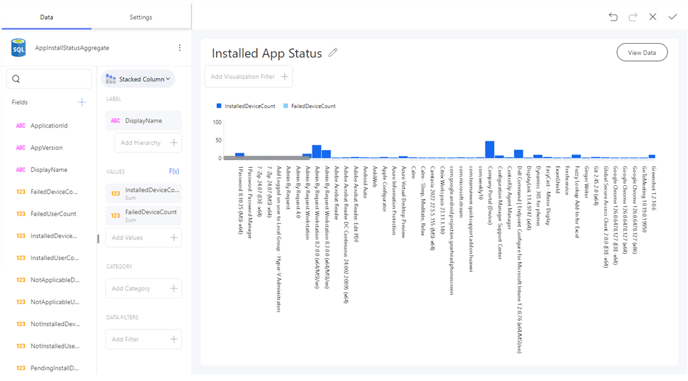The image size is (688, 381).
Task: Click the undo arrow icon
Action: [x=613, y=17]
